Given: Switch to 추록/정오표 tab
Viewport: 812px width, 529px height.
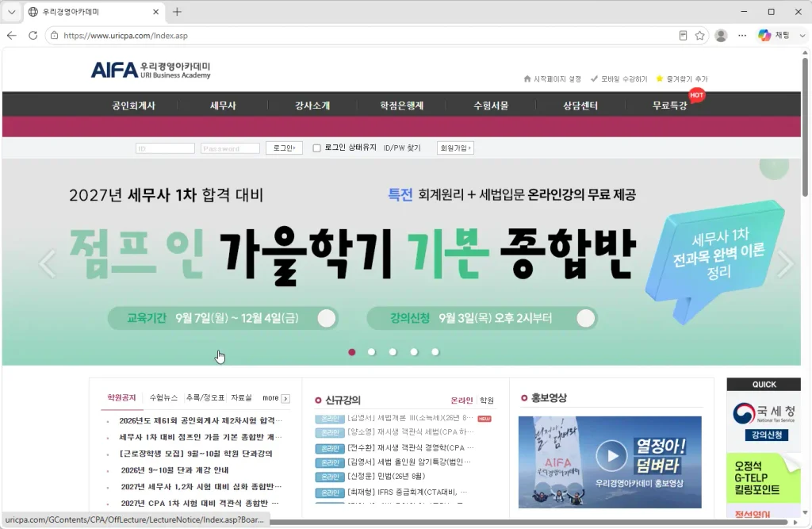Looking at the screenshot, I should [x=205, y=397].
